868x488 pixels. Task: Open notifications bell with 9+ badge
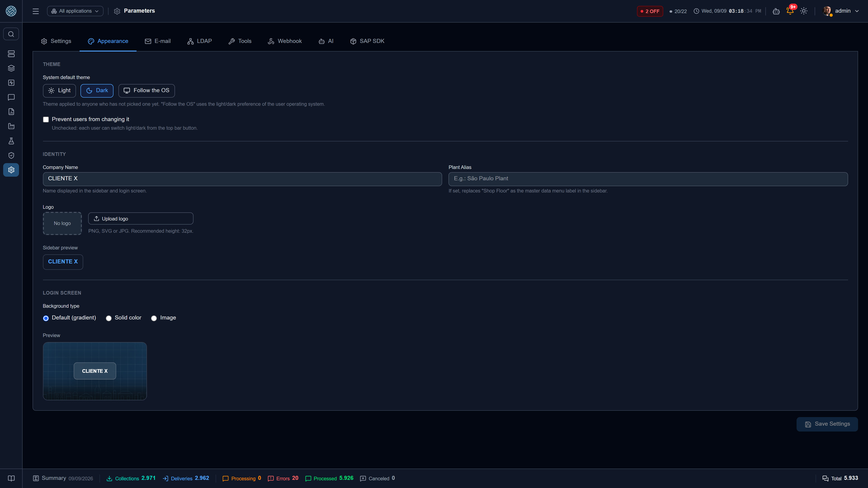pos(790,11)
